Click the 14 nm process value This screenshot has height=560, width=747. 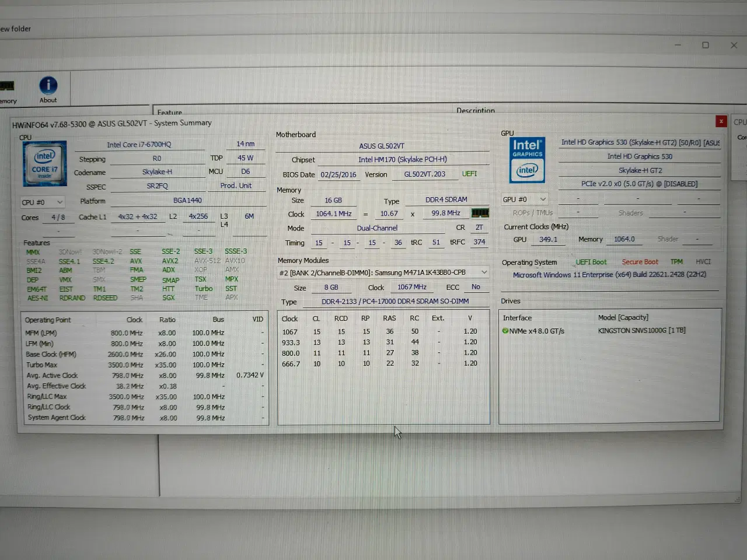(245, 143)
